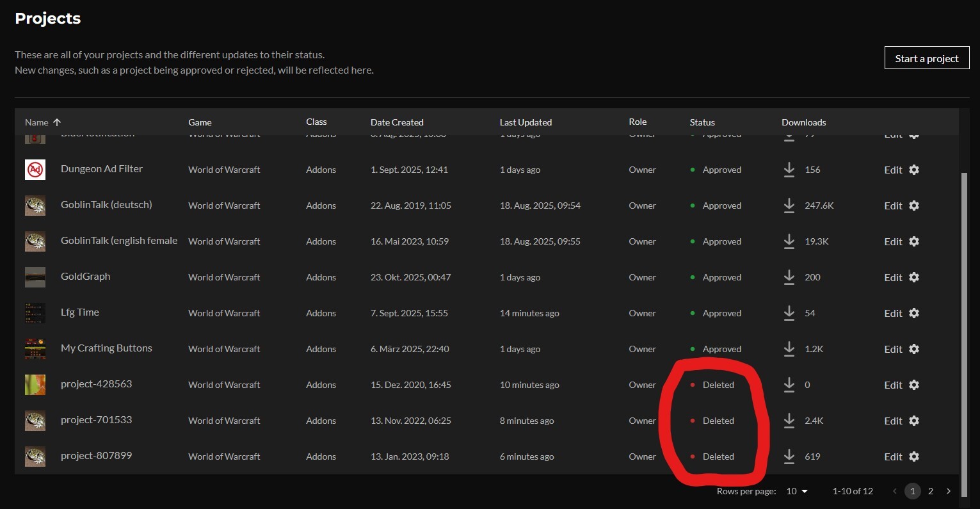Click the settings gear for Dungeon Ad Filter
This screenshot has height=509, width=980.
click(914, 170)
